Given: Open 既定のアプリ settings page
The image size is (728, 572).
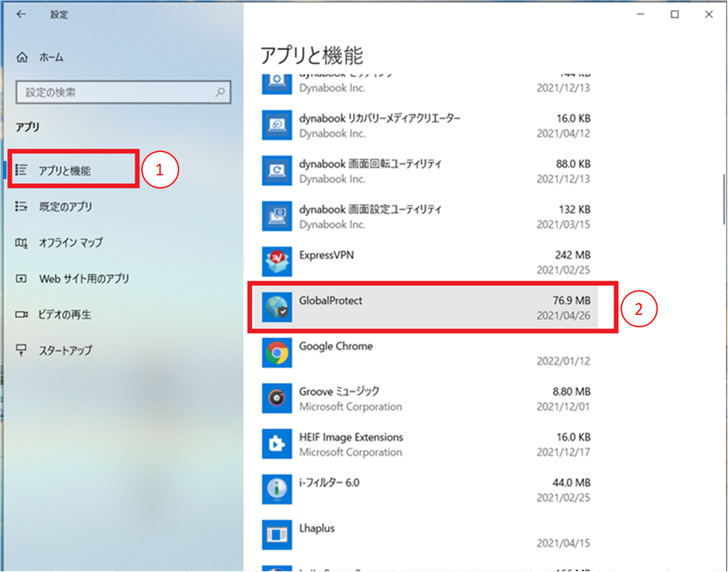Looking at the screenshot, I should (65, 207).
